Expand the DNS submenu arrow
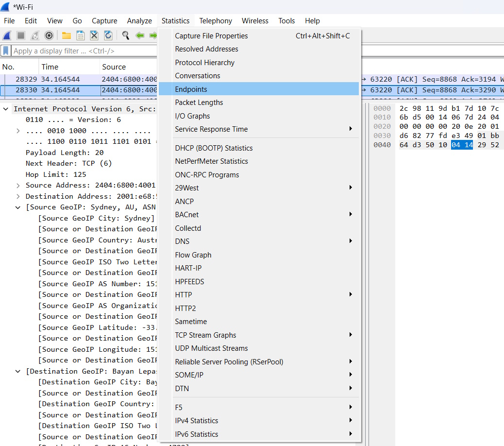The image size is (504, 446). 351,241
